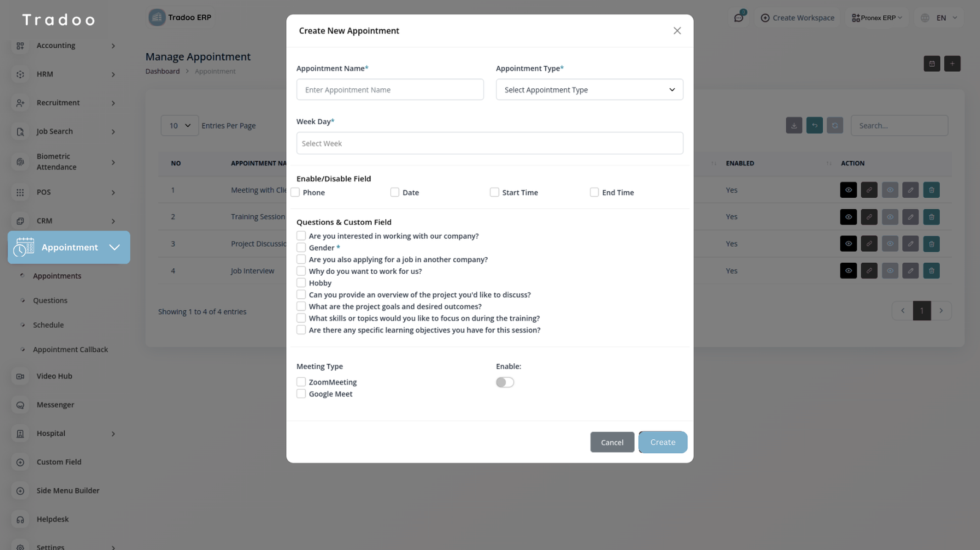980x550 pixels.
Task: Click the trash icon for Job Interview row
Action: [931, 271]
